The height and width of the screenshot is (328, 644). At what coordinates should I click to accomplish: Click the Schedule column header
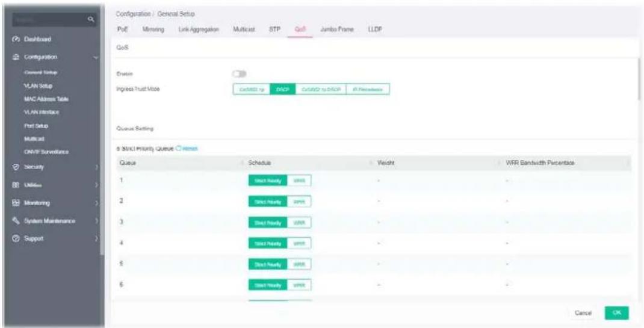coord(259,163)
